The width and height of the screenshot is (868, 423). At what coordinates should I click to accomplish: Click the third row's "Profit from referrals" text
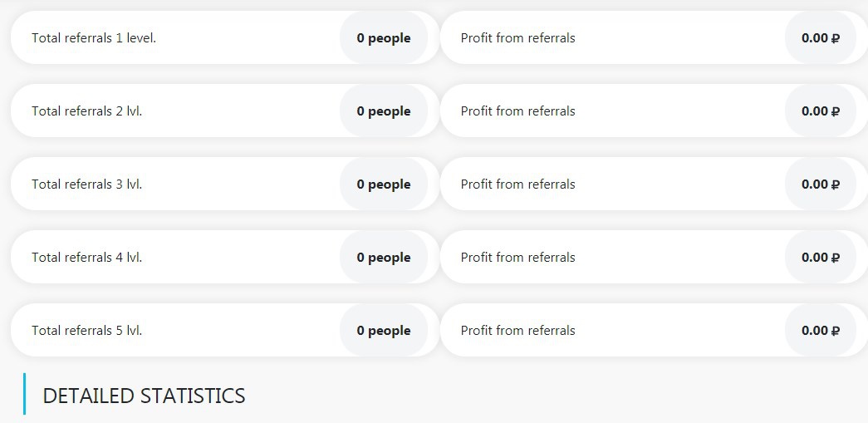tap(517, 184)
